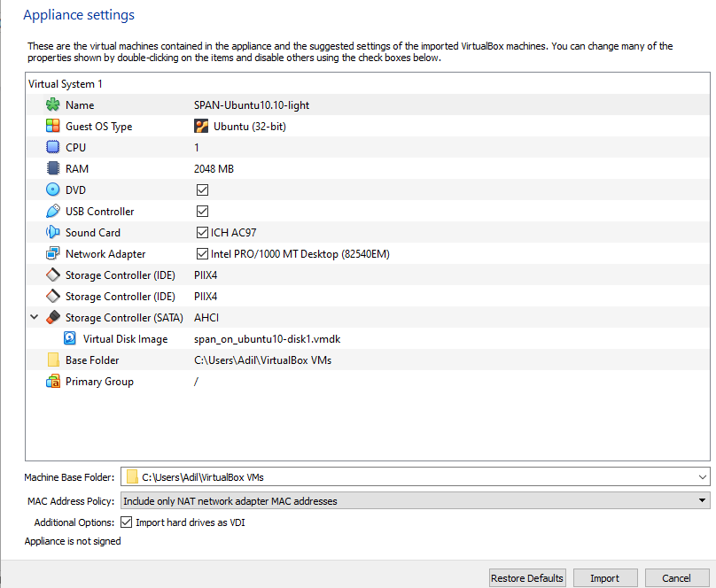
Task: Select the CPU value 1
Action: click(197, 147)
